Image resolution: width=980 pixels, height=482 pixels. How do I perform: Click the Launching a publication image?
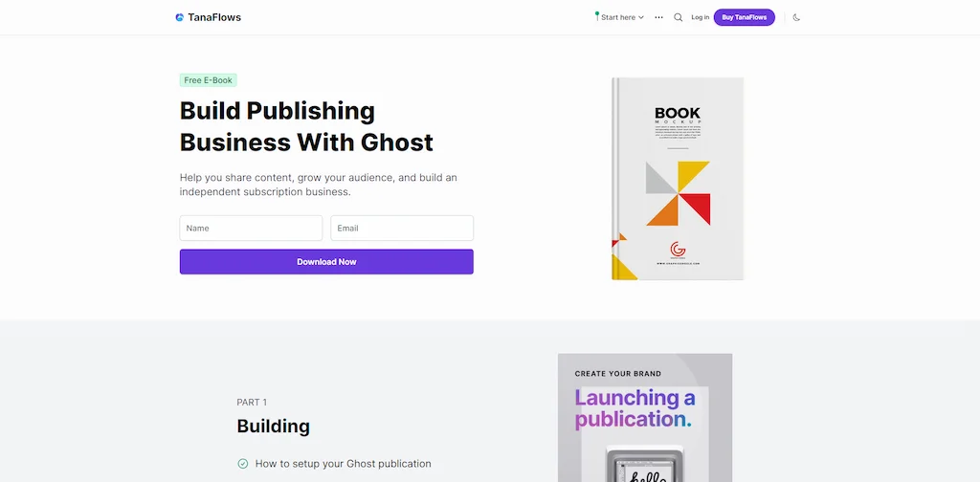[x=645, y=418]
